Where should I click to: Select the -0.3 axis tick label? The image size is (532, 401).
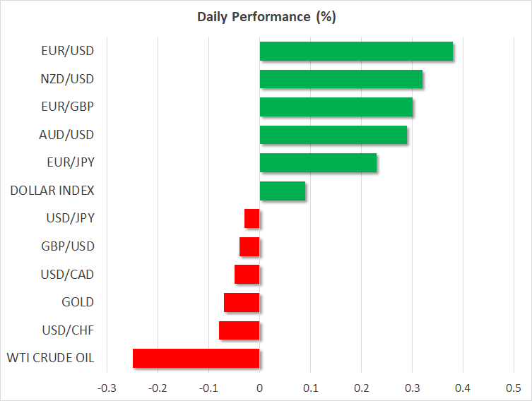[106, 388]
